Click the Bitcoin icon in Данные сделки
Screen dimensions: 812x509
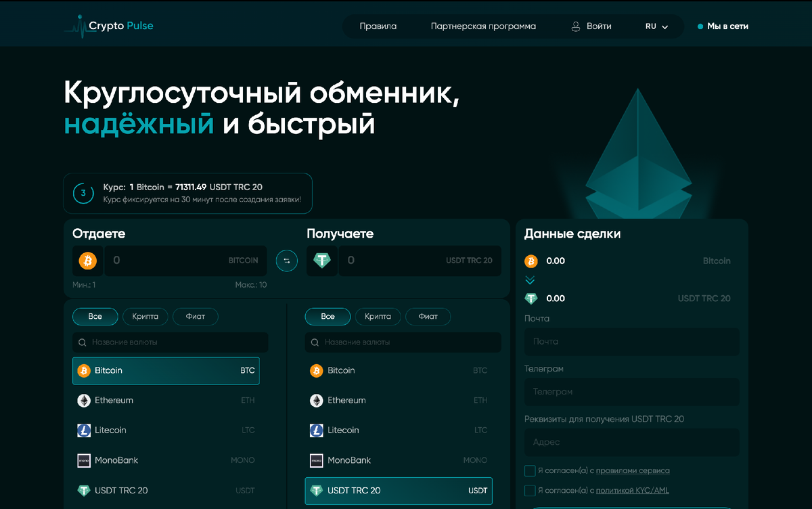click(x=531, y=261)
